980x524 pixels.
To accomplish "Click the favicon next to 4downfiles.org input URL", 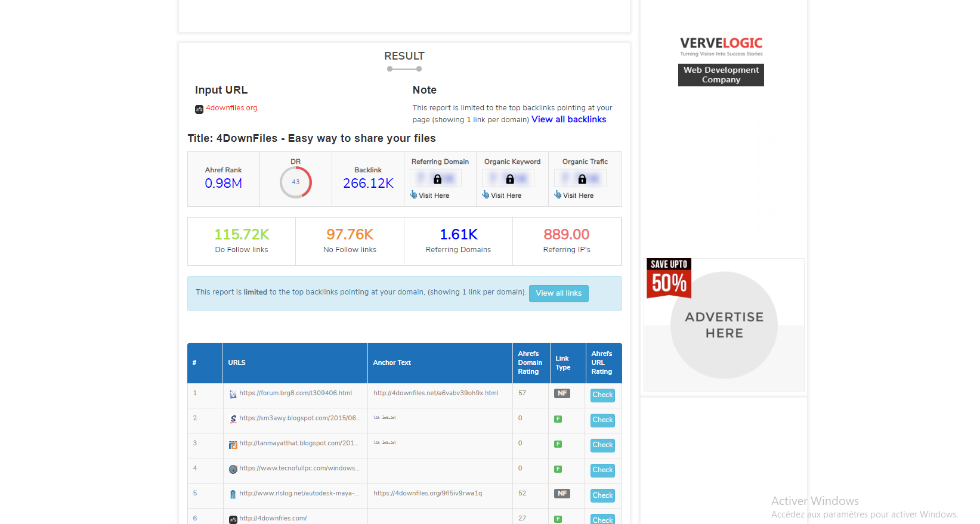I will click(199, 109).
